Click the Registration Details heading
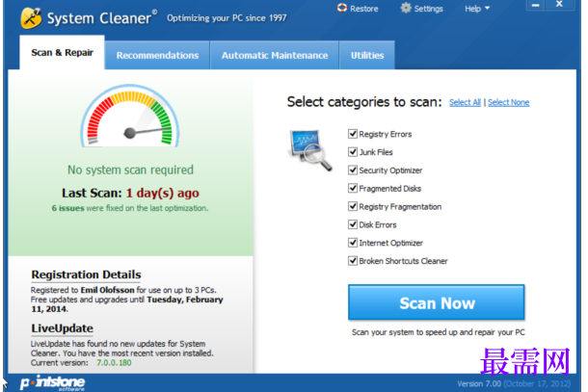Viewport: 588px width, 392px height. pyautogui.click(x=86, y=274)
